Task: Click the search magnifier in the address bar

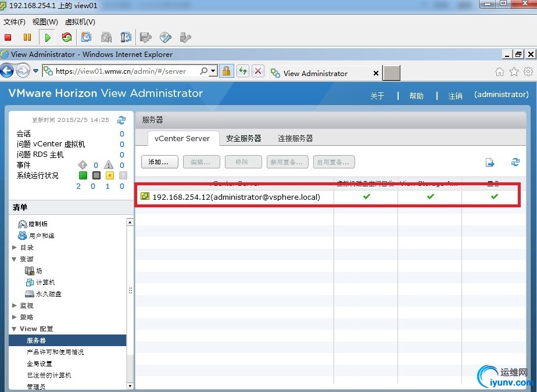Action: [204, 71]
